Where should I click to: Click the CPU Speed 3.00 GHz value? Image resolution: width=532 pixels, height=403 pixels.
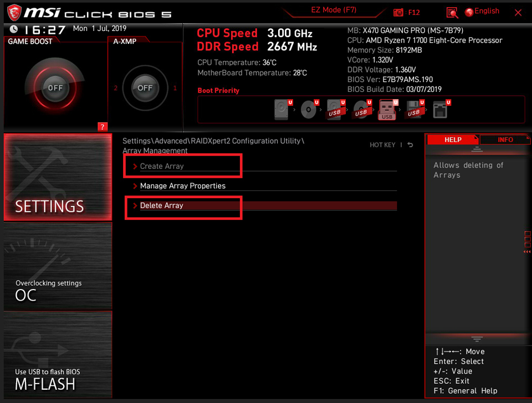[290, 33]
